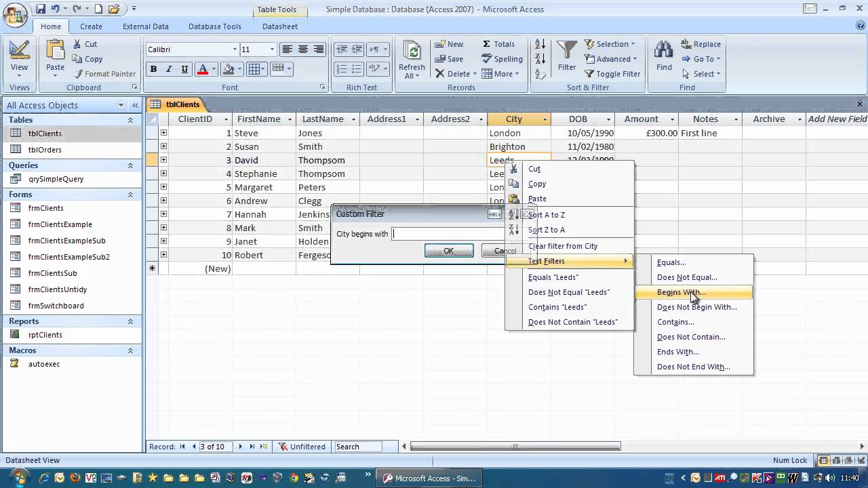Toggle Italic formatting

(x=169, y=69)
